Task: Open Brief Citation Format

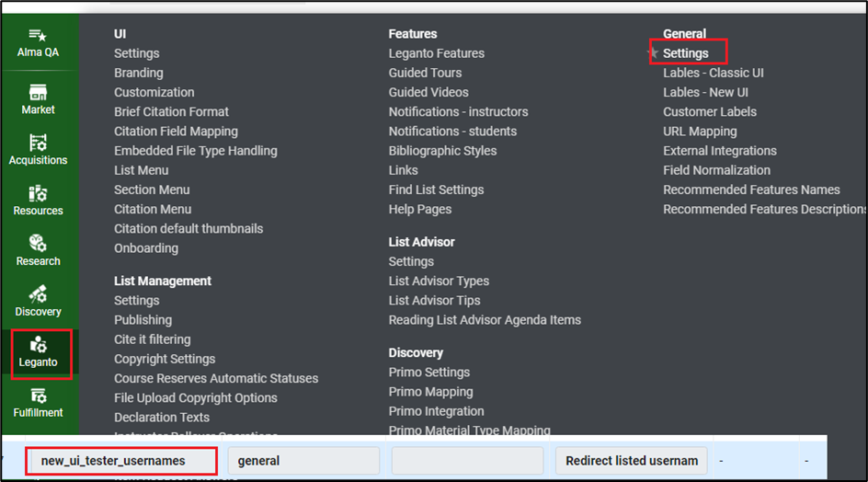Action: click(171, 111)
